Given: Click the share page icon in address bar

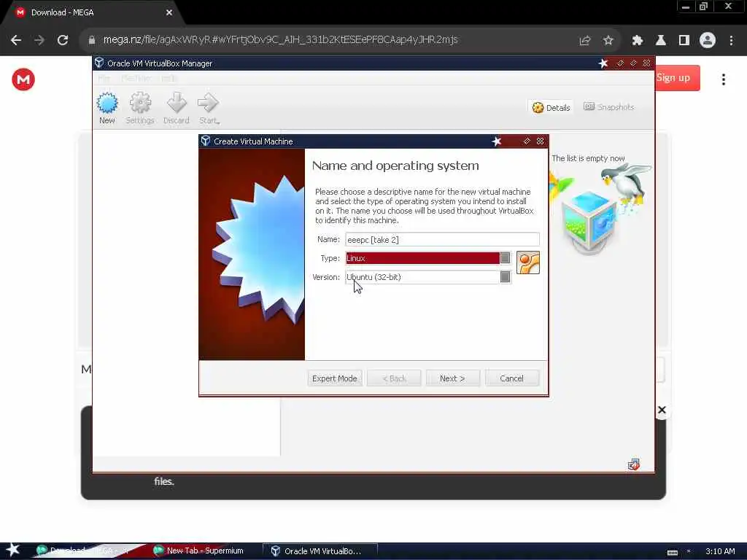Looking at the screenshot, I should 584,41.
